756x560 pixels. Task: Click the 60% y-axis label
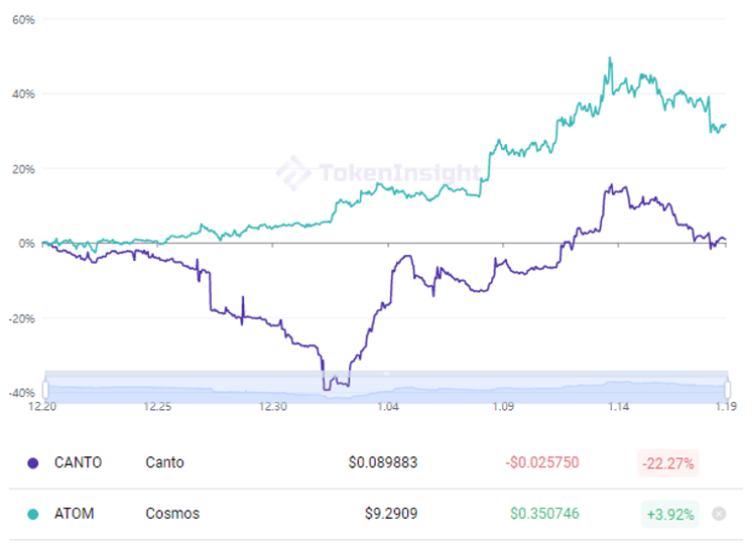24,20
